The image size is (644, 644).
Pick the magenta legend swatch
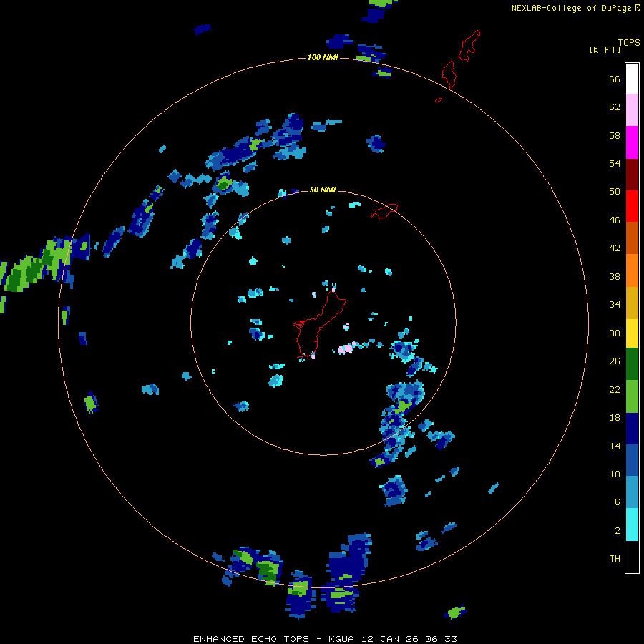click(x=632, y=142)
